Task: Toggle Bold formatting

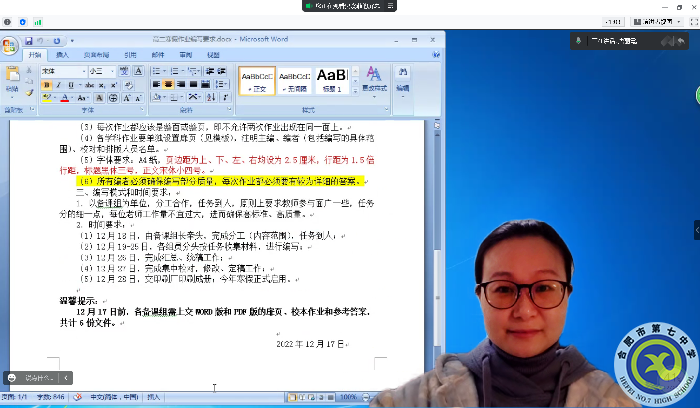Action: point(46,85)
